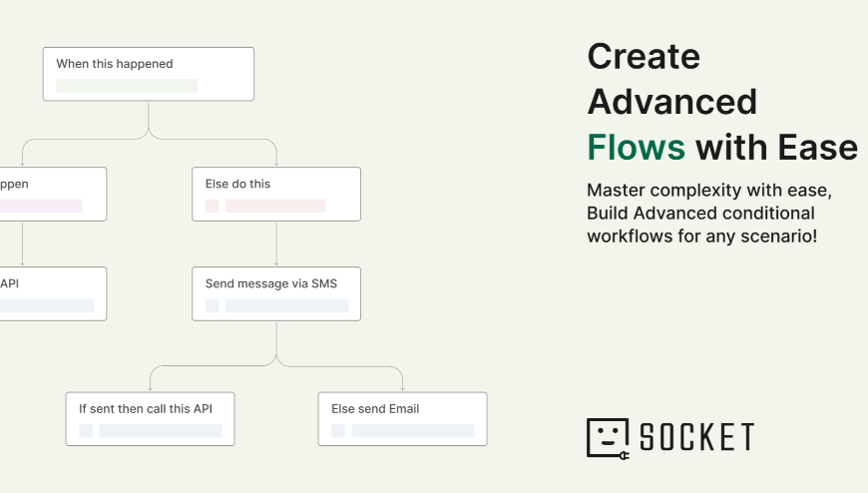Click the square icon in Send message via SMS

point(212,305)
